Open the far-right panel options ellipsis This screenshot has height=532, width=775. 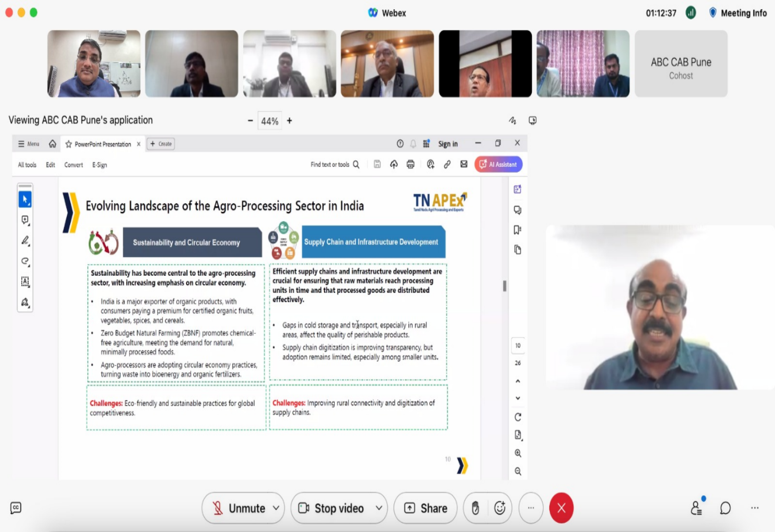(x=755, y=508)
